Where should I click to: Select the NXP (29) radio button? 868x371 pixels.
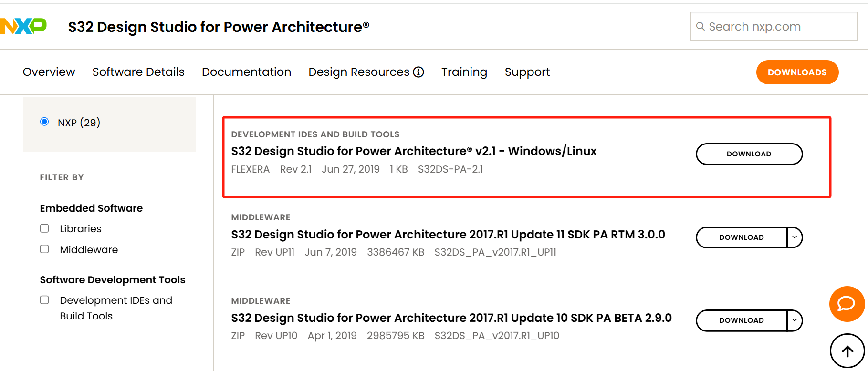(44, 122)
